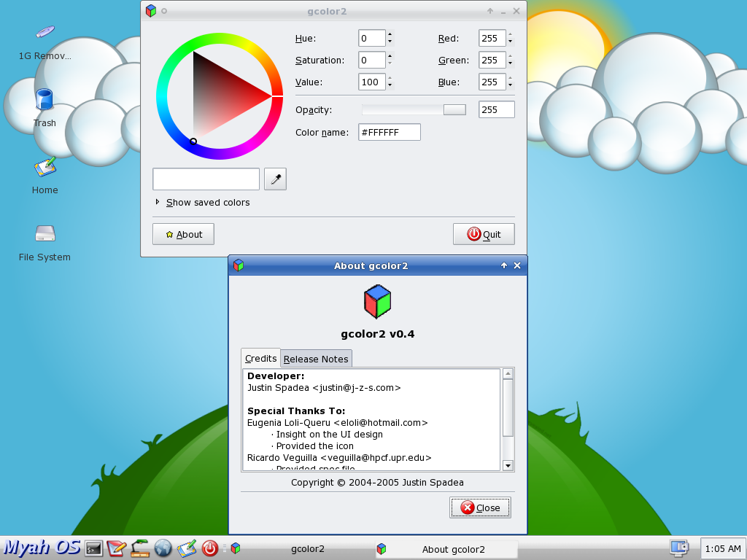Increase the Hue value with the up arrow
Image resolution: width=747 pixels, height=560 pixels.
tap(390, 34)
